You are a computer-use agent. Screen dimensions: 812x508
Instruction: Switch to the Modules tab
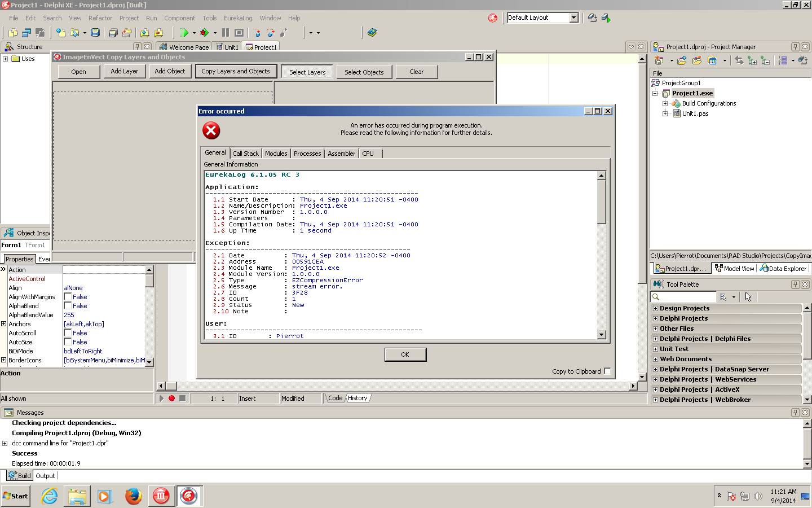pyautogui.click(x=276, y=154)
